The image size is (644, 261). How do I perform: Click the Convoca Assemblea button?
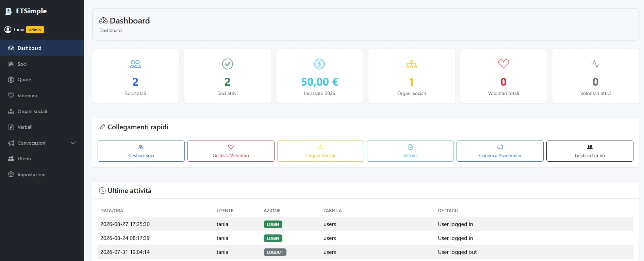(x=500, y=151)
